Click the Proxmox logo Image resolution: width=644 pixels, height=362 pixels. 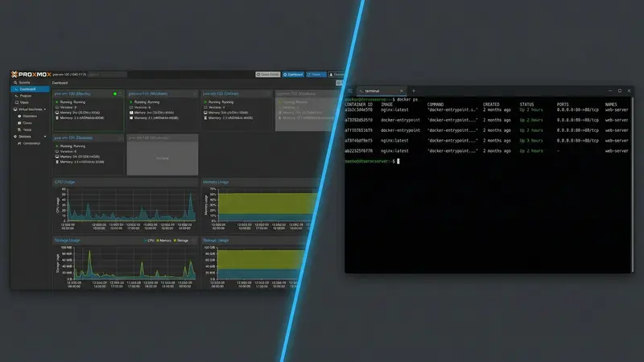[31, 74]
